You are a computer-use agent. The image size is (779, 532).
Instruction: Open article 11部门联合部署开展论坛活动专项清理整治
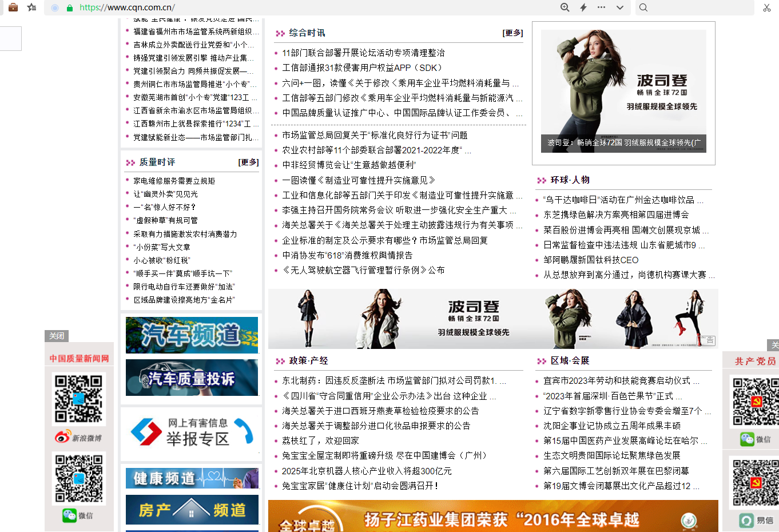[x=363, y=53]
